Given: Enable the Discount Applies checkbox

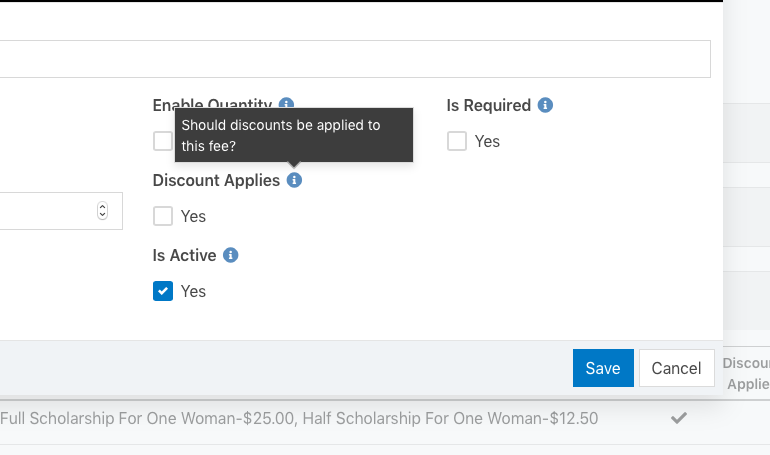Looking at the screenshot, I should click(163, 216).
